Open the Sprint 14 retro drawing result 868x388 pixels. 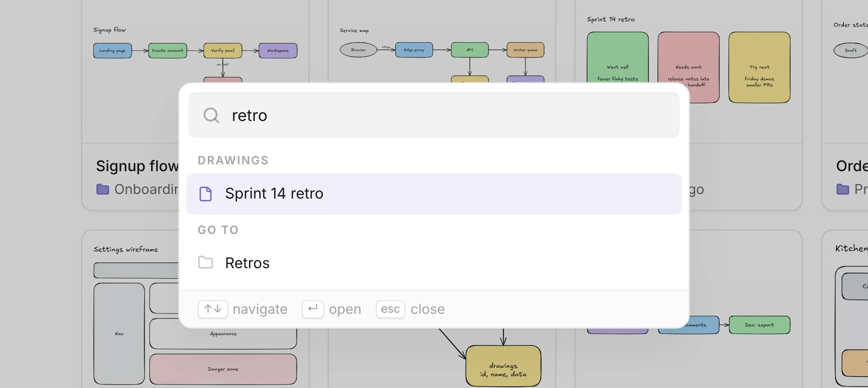434,194
